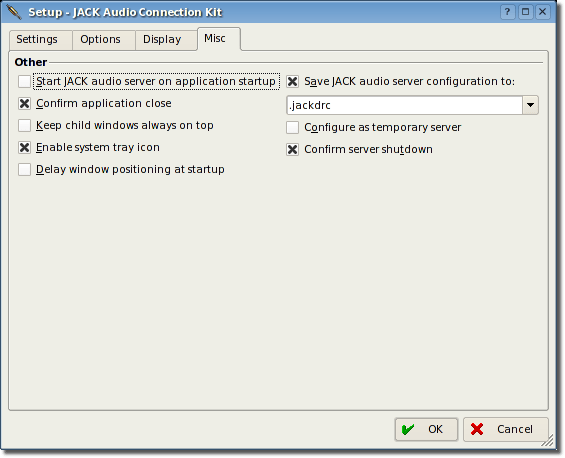Image resolution: width=565 pixels, height=458 pixels.
Task: Grab the resize grip in the dialog corner
Action: (548, 440)
